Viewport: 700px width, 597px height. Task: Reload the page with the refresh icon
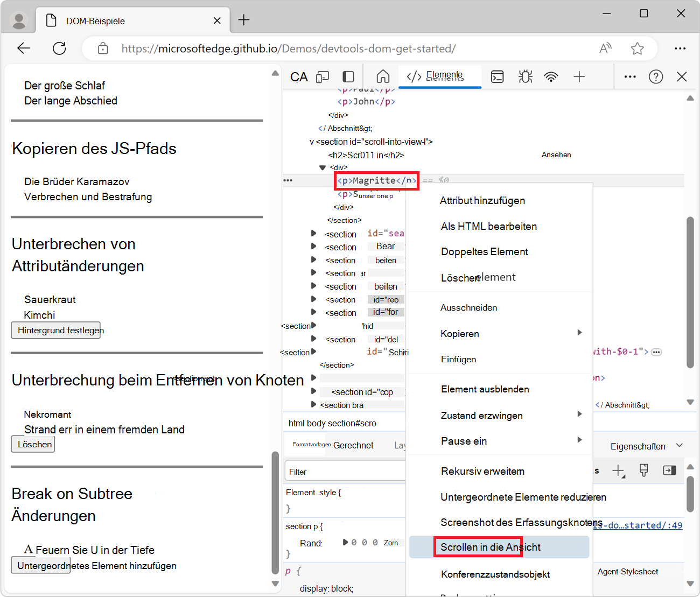(x=59, y=48)
